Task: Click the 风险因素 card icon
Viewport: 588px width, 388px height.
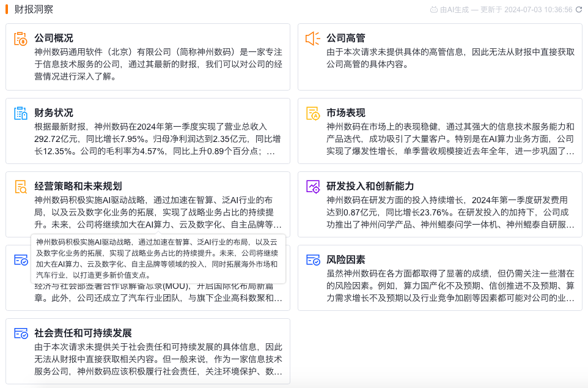Action: (x=313, y=260)
